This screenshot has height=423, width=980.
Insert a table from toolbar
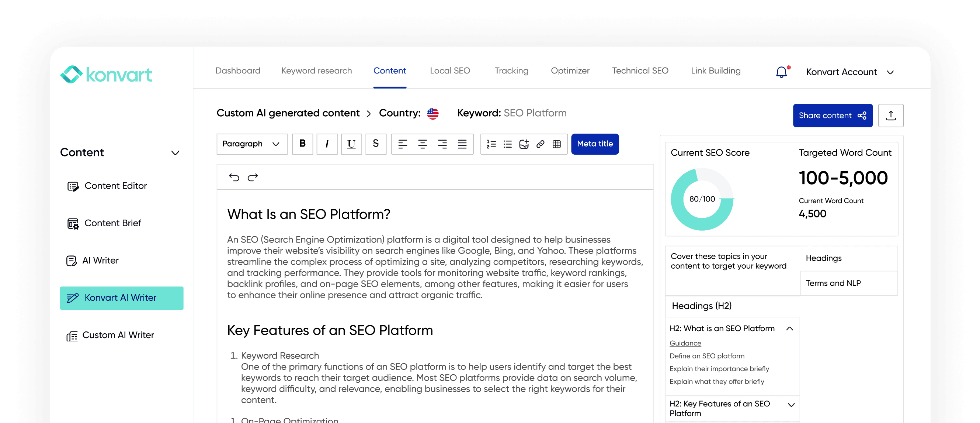pyautogui.click(x=557, y=144)
